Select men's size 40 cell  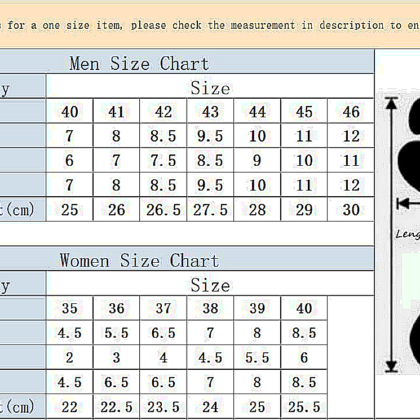[x=70, y=111]
